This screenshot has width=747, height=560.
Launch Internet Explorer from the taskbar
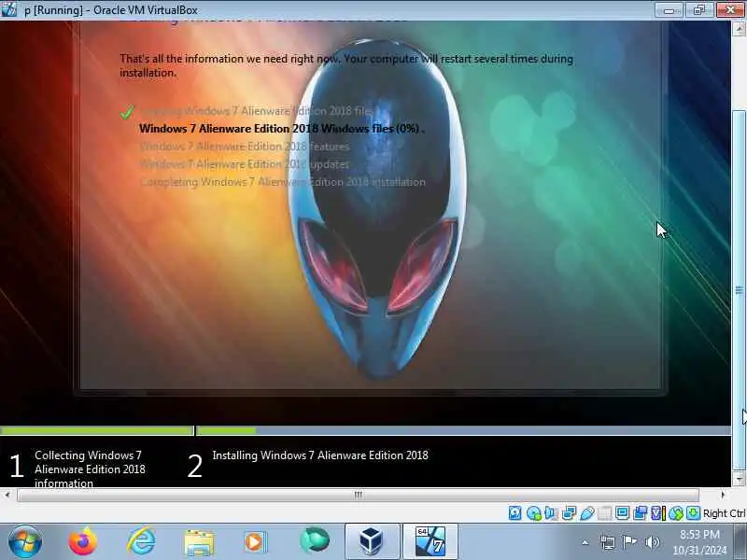(141, 541)
